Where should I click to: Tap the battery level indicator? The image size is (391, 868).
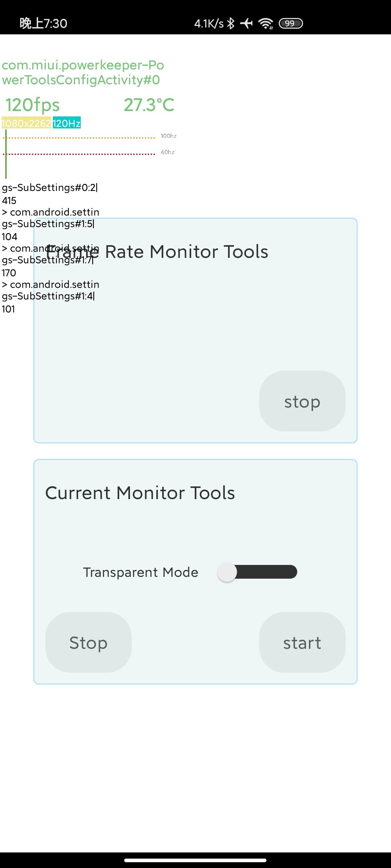click(291, 24)
